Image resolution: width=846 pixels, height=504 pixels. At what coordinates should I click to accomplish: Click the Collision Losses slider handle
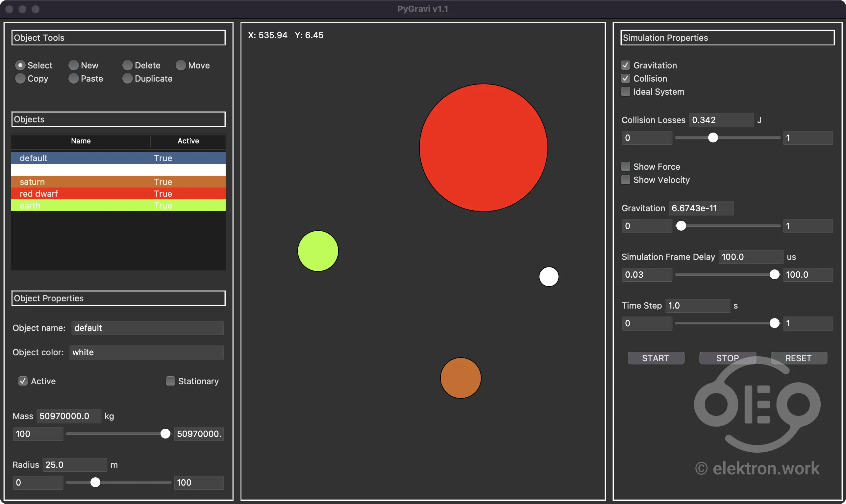pyautogui.click(x=713, y=138)
